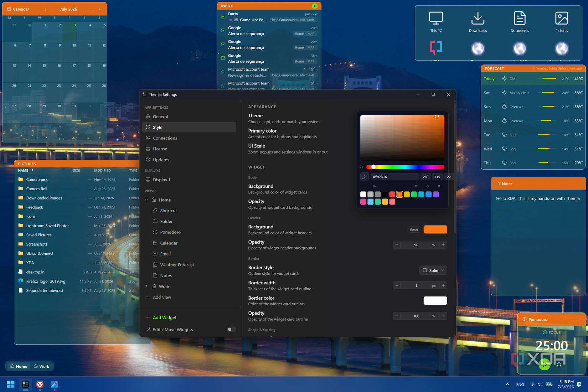588x392 pixels.
Task: Open the Downloads shortcut icon
Action: (478, 22)
